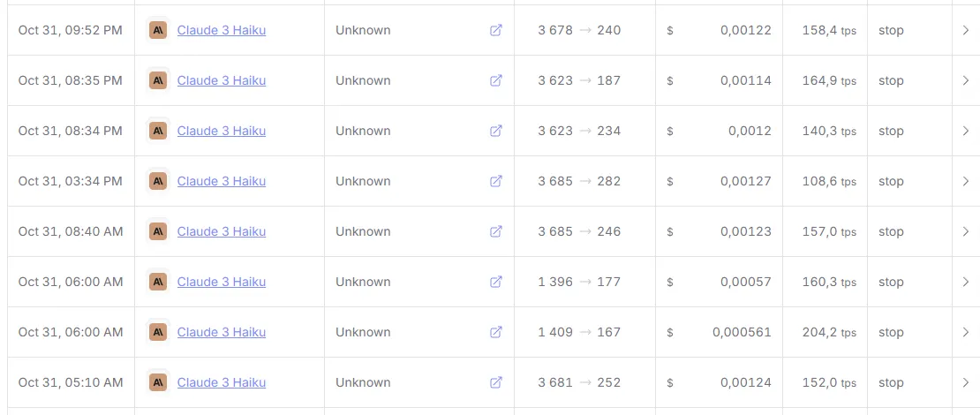Click external link icon in 05:10 AM row

coord(496,382)
